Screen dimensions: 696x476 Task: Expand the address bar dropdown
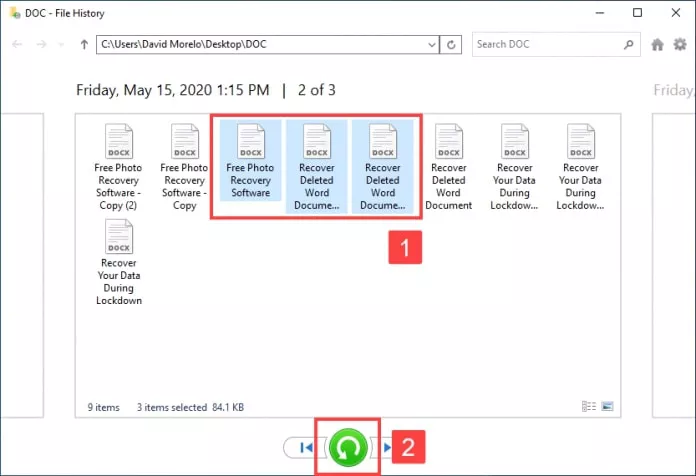pyautogui.click(x=432, y=44)
